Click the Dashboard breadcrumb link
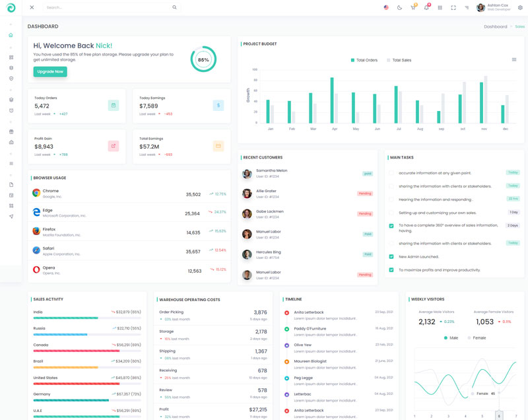 point(495,26)
